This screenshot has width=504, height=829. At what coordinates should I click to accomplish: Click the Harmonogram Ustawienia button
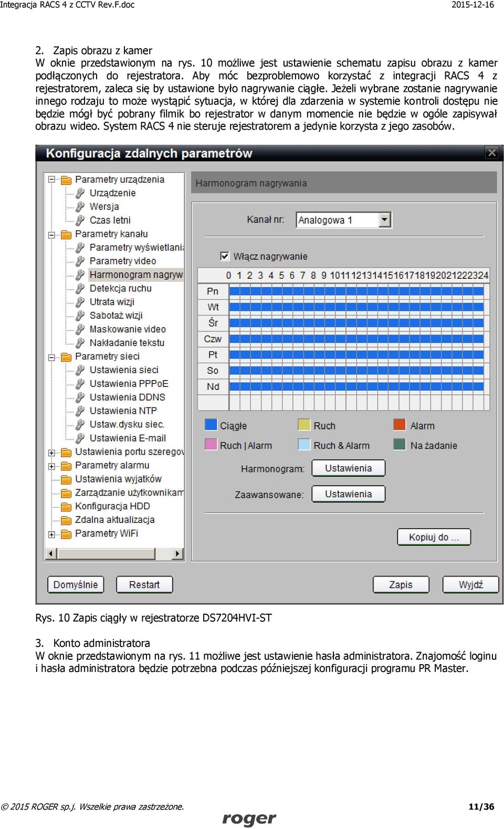point(349,468)
